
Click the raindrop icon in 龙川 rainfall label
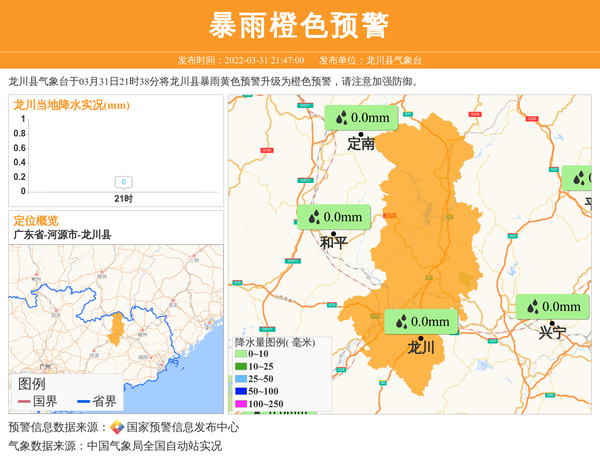tap(400, 321)
